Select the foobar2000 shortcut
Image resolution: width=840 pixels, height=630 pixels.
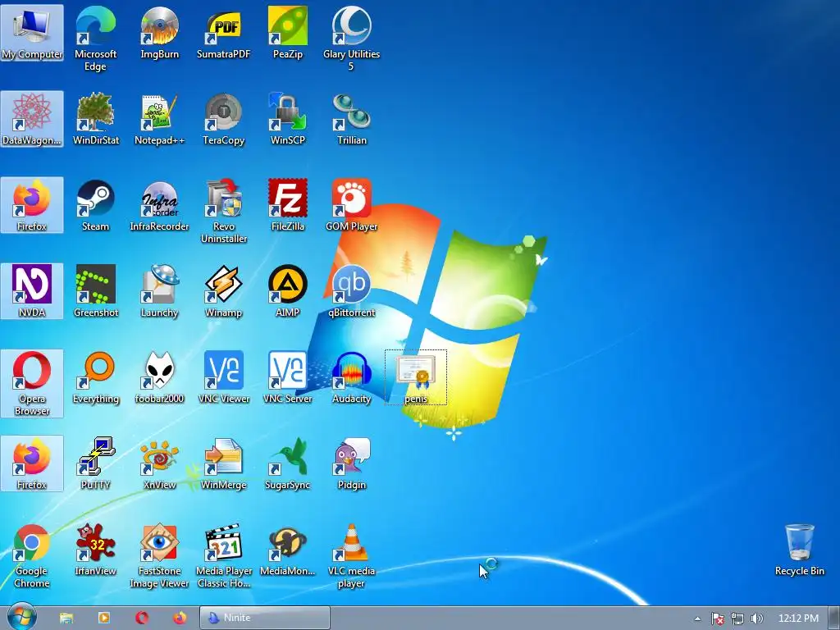click(159, 377)
